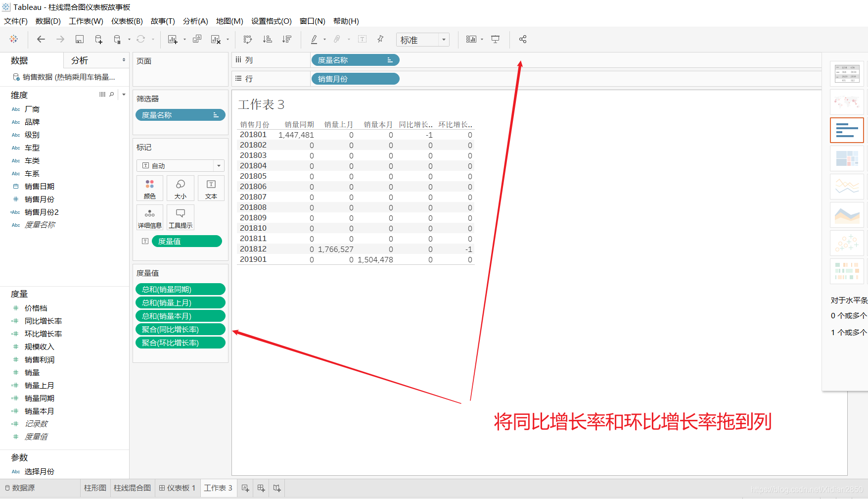Screen dimensions: 868x499
Task: Expand the Show Me cards dropdown arrow
Action: click(x=482, y=39)
